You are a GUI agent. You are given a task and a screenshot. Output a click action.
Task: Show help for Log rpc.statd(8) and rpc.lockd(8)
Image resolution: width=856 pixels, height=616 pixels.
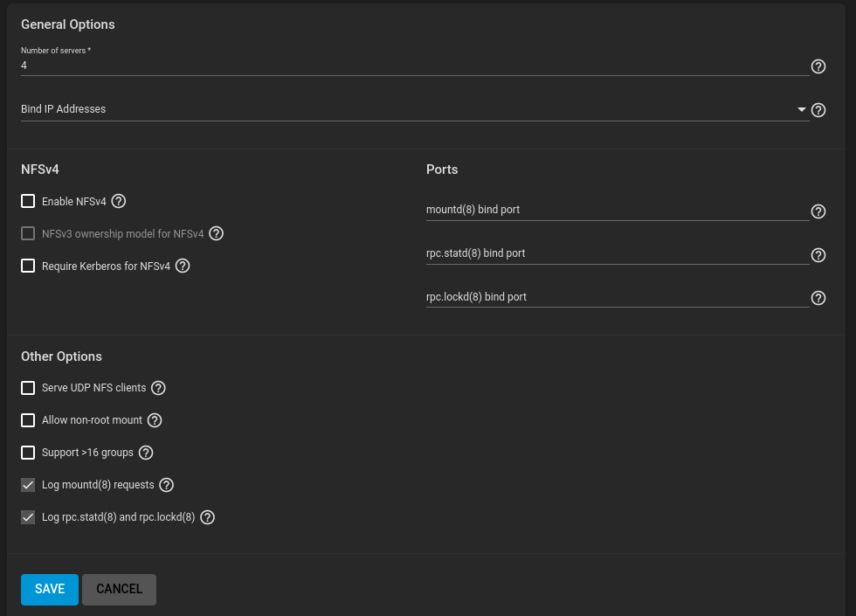click(208, 517)
